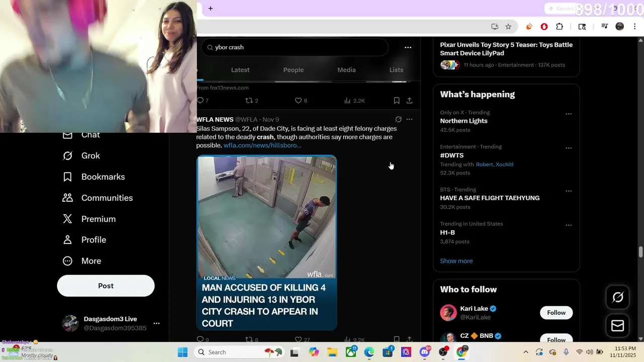Viewport: 644px width, 362px height.
Task: Open the red ad blocker extension
Action: coord(544,27)
